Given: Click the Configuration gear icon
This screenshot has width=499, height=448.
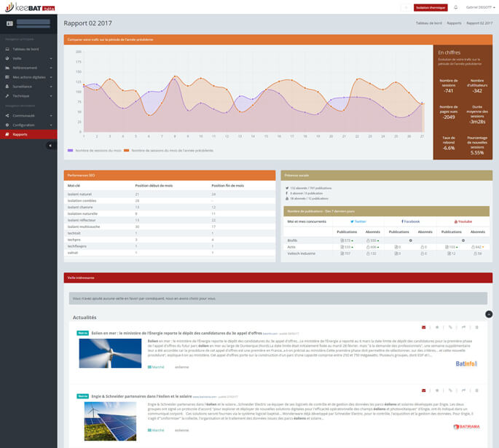Looking at the screenshot, I should 7,125.
